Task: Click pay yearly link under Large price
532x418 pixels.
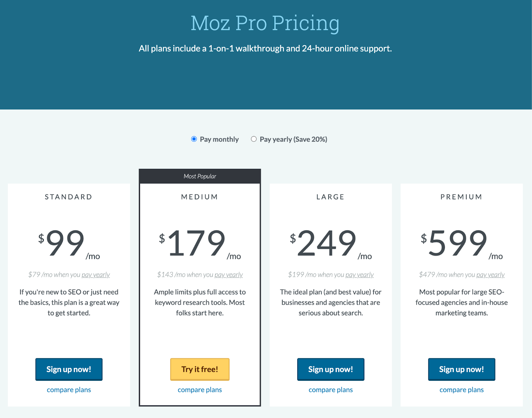Action: (359, 275)
